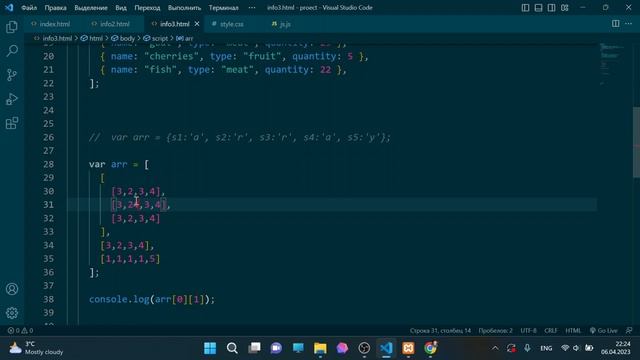The image size is (640, 360).
Task: Open XAMPP from taskbar
Action: tap(408, 348)
